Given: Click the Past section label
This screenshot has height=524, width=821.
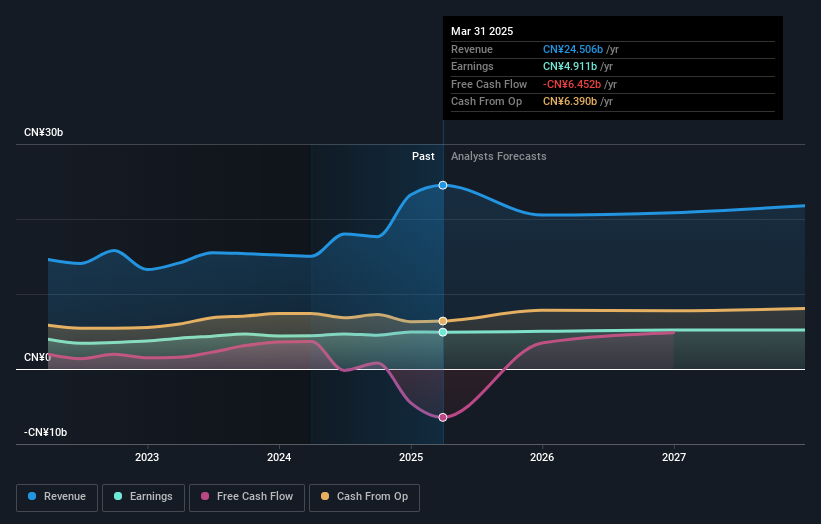Looking at the screenshot, I should [x=423, y=156].
